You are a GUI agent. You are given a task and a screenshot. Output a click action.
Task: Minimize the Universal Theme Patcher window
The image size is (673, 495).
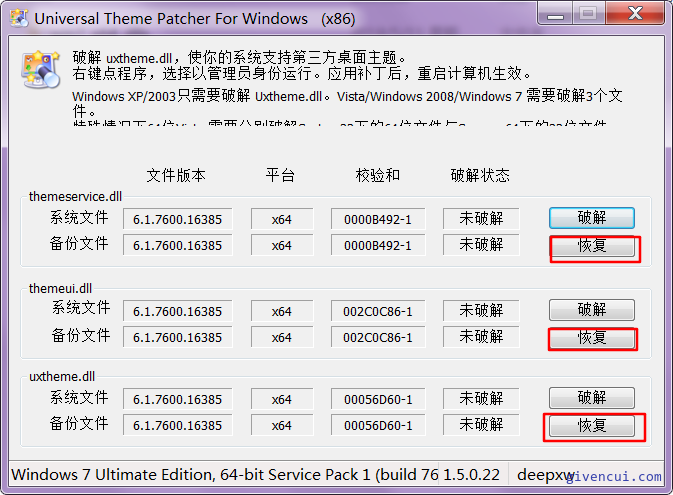tap(555, 14)
